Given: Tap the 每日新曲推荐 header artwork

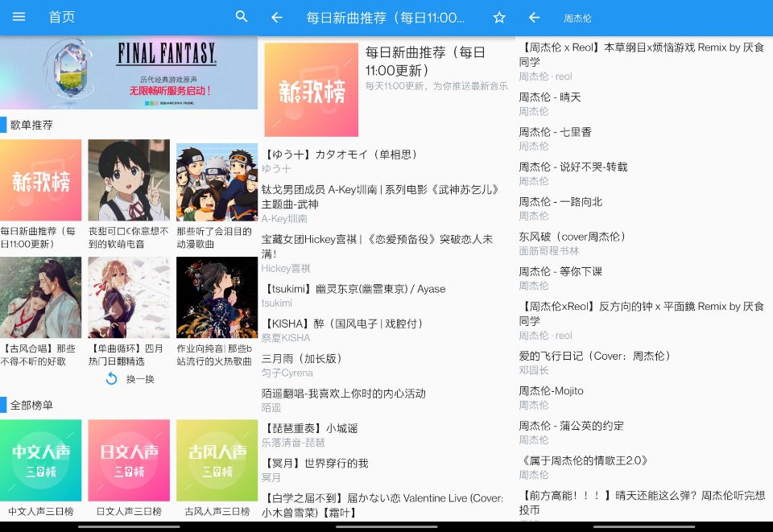Looking at the screenshot, I should [311, 89].
